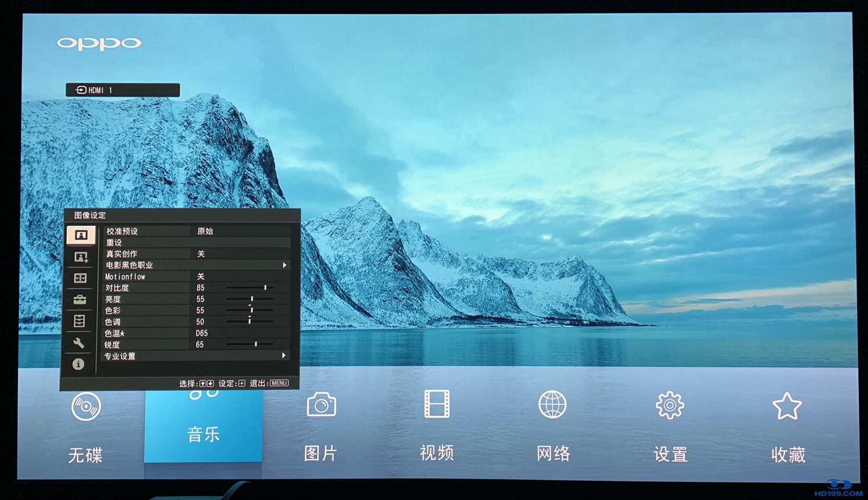
Task: Open 视频 film strip icon
Action: (437, 404)
